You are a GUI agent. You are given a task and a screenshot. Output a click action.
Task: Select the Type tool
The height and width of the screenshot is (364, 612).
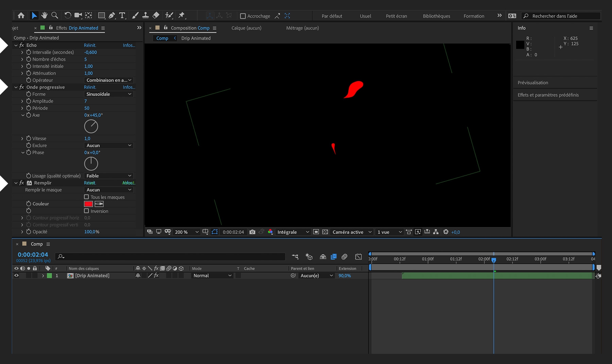[x=122, y=15]
